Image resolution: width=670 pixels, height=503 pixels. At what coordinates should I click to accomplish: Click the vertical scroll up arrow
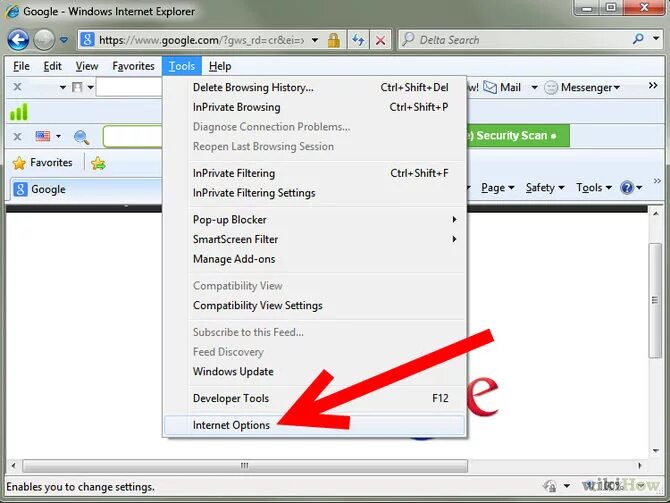pos(655,213)
